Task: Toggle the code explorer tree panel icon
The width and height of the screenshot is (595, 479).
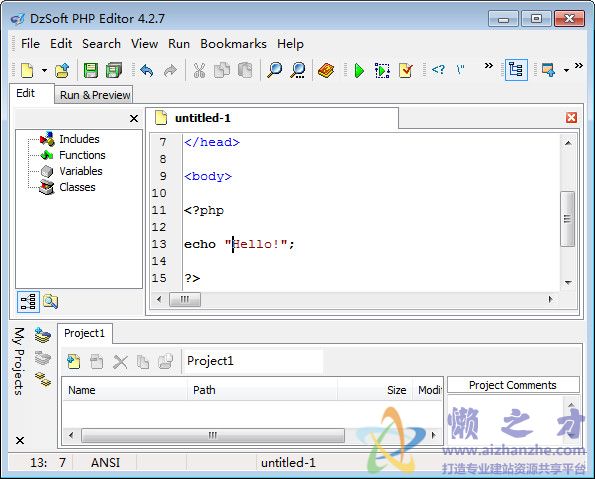Action: [516, 70]
